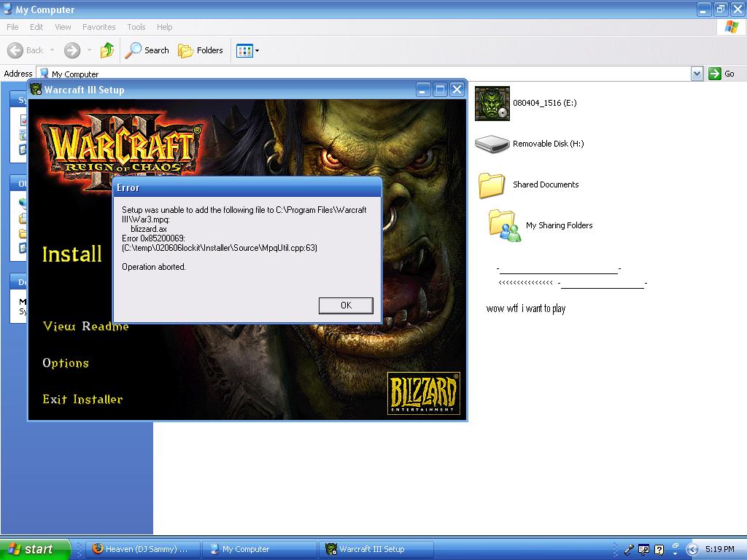Click the text 'wow wtf i want to play'
Image resolution: width=747 pixels, height=560 pixels.
pos(526,308)
